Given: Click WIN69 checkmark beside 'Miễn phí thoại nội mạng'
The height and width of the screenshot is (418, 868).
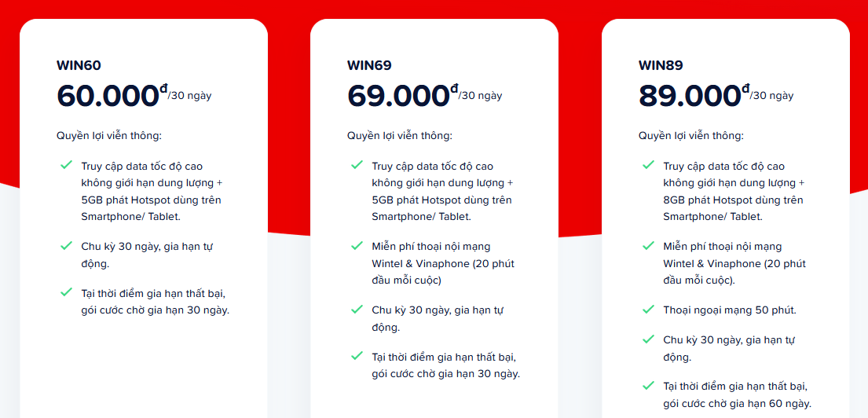Looking at the screenshot, I should (x=357, y=245).
